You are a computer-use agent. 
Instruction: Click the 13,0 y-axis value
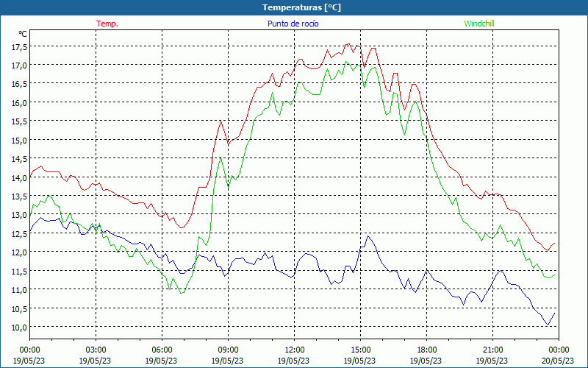(20, 215)
